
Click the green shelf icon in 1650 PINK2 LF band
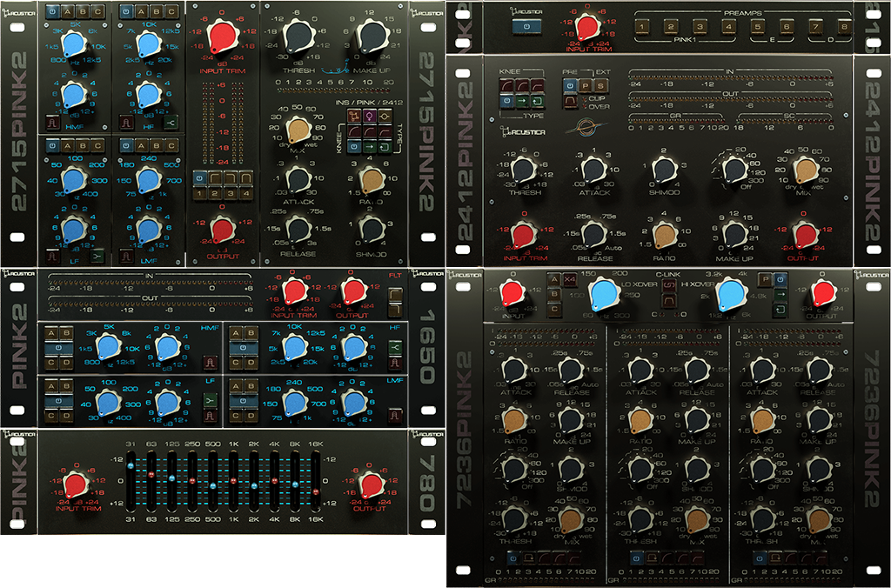pos(210,400)
